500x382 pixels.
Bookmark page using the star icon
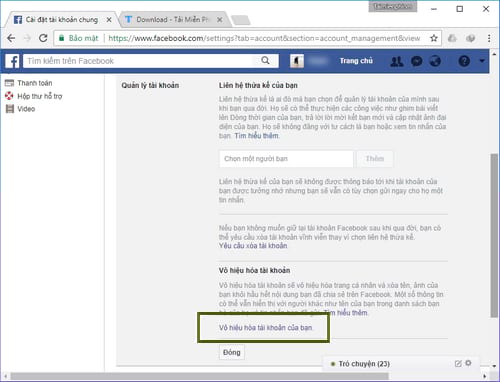coord(434,38)
